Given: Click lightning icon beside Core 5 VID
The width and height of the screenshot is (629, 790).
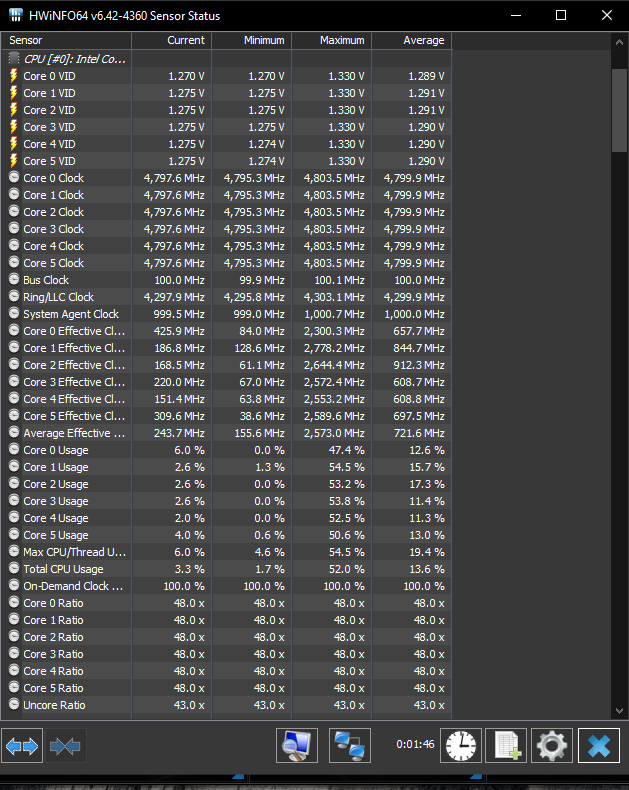Looking at the screenshot, I should click(14, 161).
